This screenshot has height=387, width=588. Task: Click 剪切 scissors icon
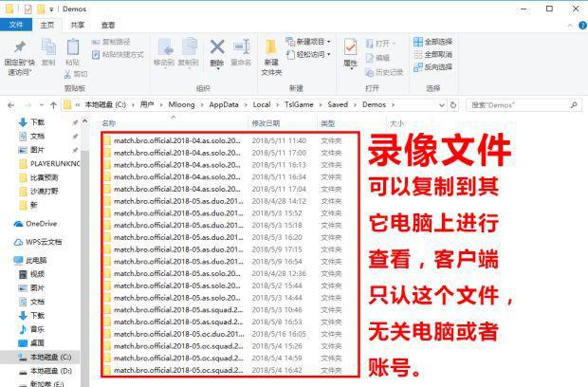[76, 74]
